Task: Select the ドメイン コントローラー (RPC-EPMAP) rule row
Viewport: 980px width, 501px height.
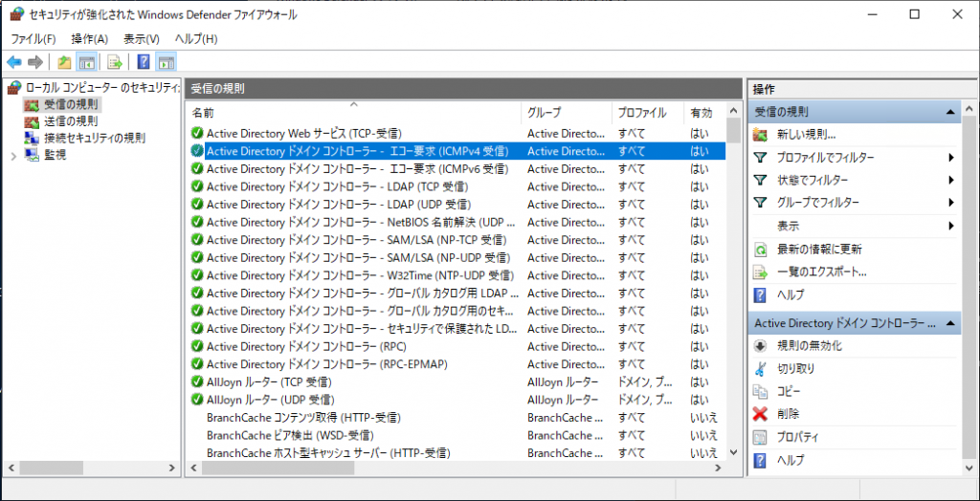Action: (457, 363)
